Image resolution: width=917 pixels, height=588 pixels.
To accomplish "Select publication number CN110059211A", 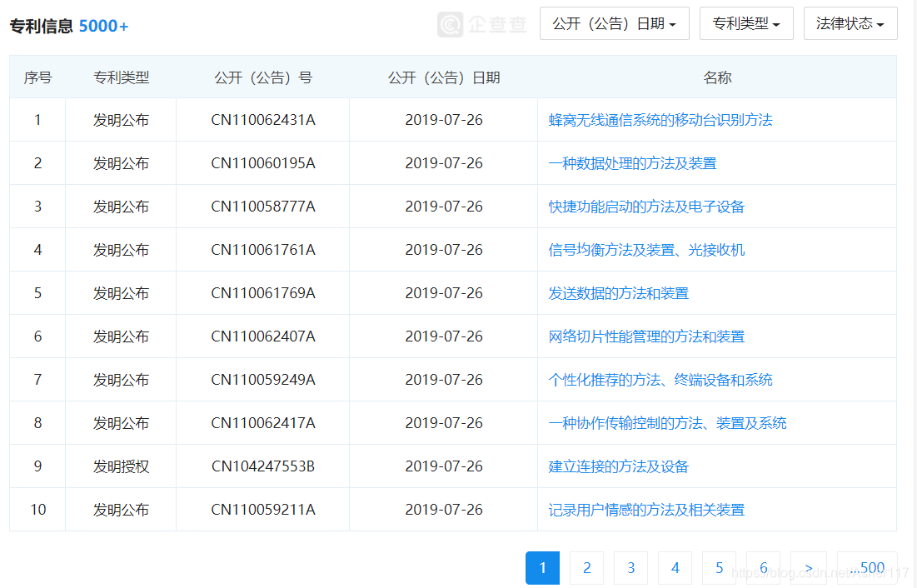I will tap(263, 510).
